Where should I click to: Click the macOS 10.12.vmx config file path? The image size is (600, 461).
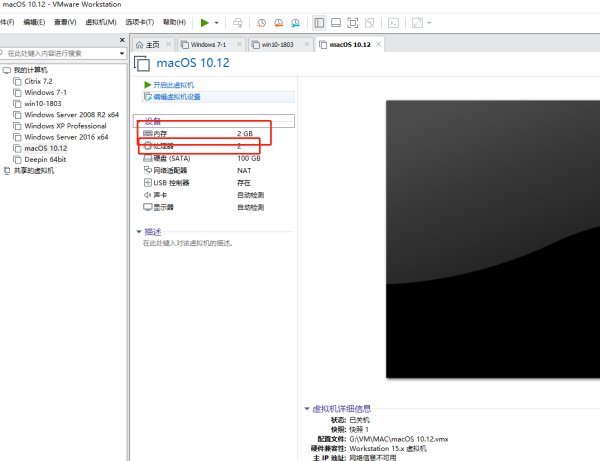point(398,439)
